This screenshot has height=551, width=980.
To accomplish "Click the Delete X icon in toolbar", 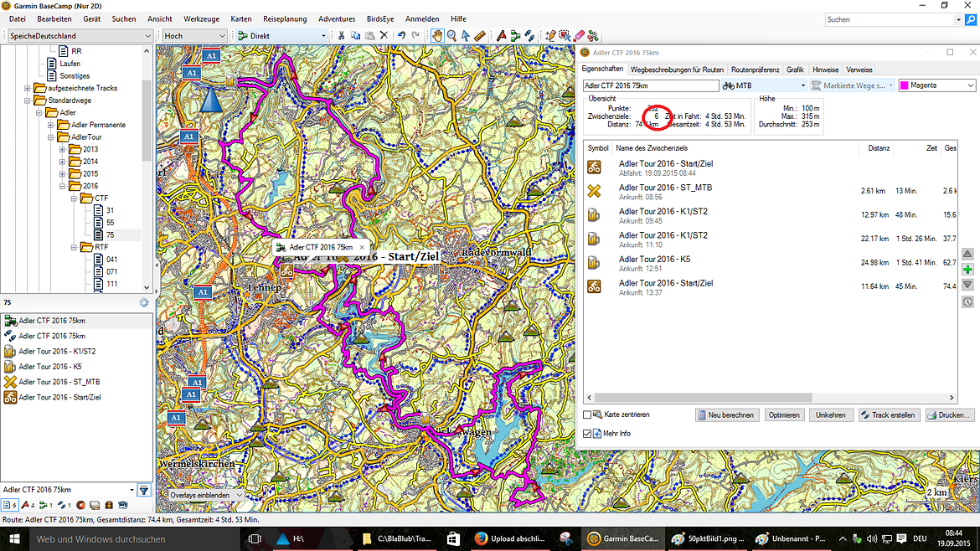I will 384,36.
